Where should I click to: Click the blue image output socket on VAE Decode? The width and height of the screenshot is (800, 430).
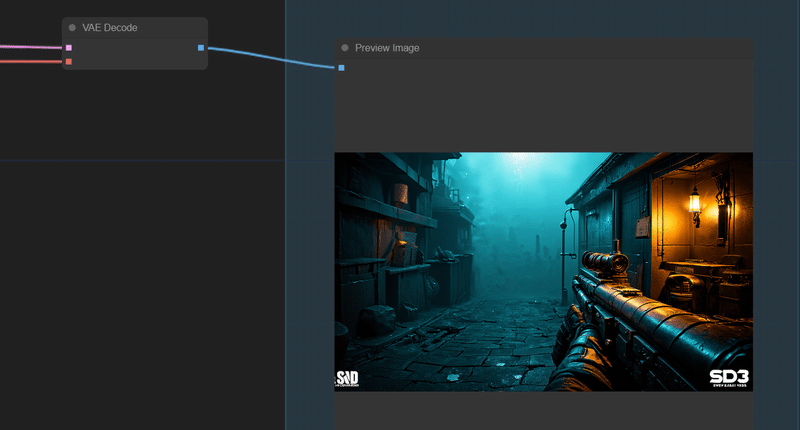pos(201,48)
